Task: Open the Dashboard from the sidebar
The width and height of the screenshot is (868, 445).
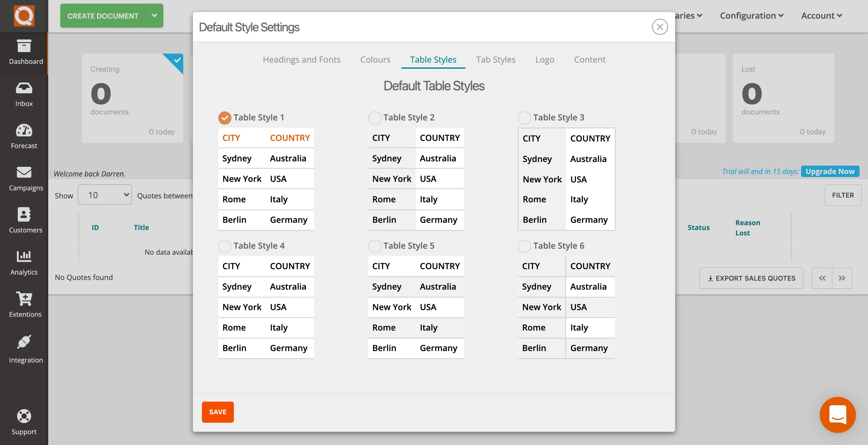Action: coord(24,52)
